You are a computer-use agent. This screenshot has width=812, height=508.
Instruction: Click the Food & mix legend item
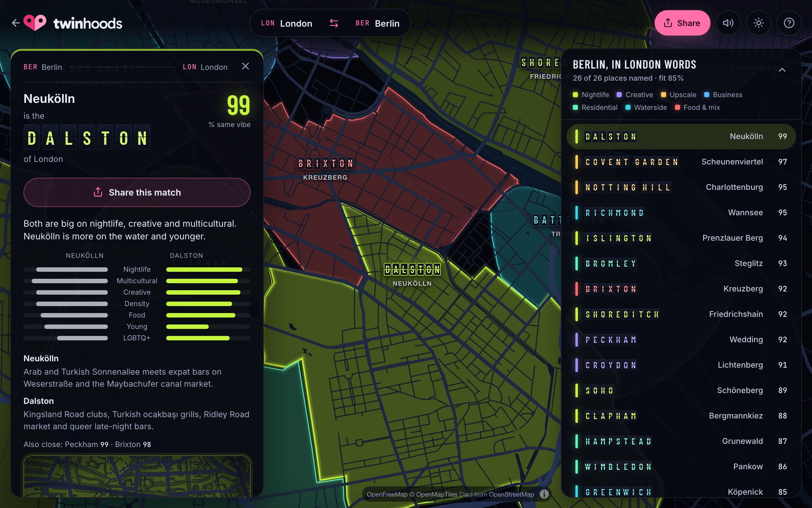pyautogui.click(x=697, y=108)
